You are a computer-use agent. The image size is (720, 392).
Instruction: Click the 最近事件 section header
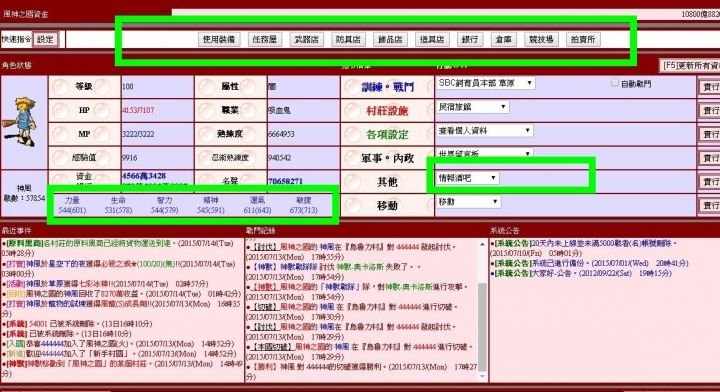(17, 230)
